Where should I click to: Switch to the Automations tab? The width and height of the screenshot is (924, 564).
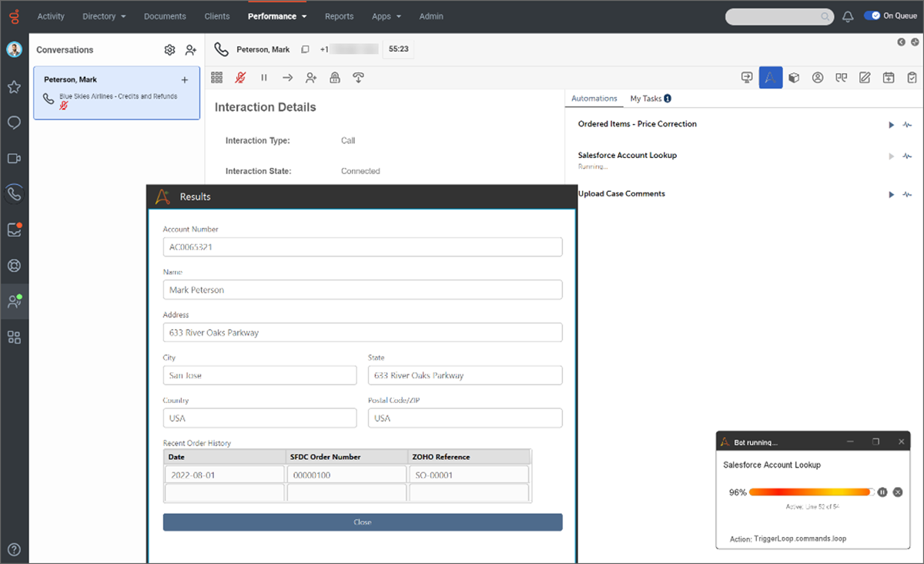pyautogui.click(x=594, y=99)
